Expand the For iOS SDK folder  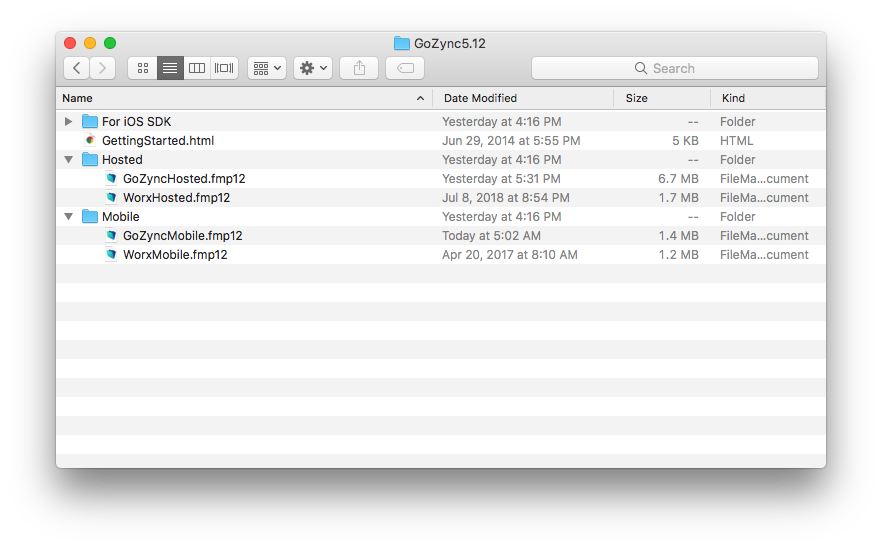point(68,122)
